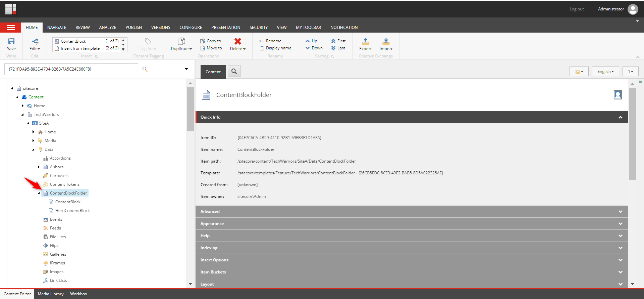Image resolution: width=644 pixels, height=299 pixels.
Task: Open the Edit ribbon icon
Action: [x=35, y=41]
